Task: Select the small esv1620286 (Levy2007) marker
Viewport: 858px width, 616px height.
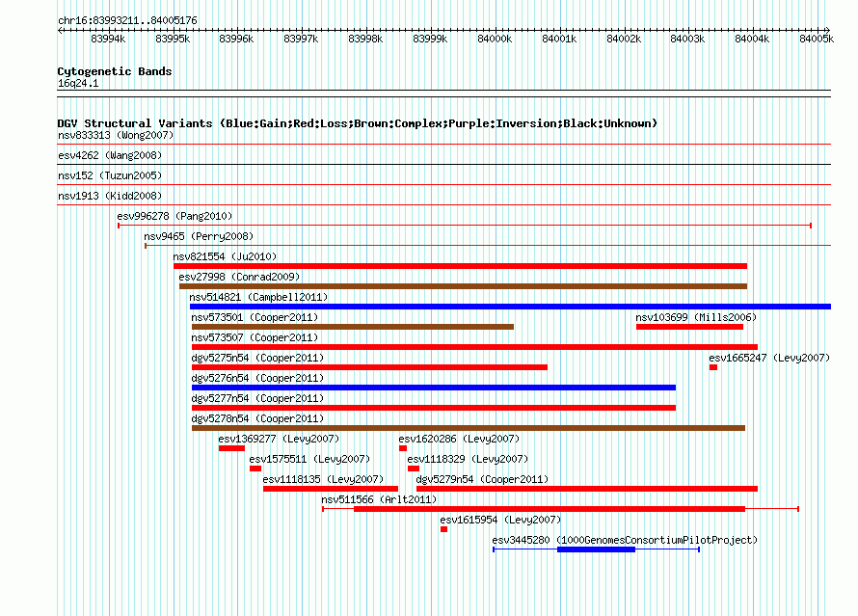Action: pyautogui.click(x=403, y=448)
